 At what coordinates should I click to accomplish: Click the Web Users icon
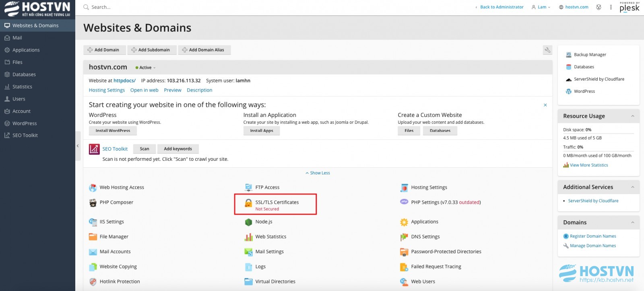pyautogui.click(x=404, y=282)
